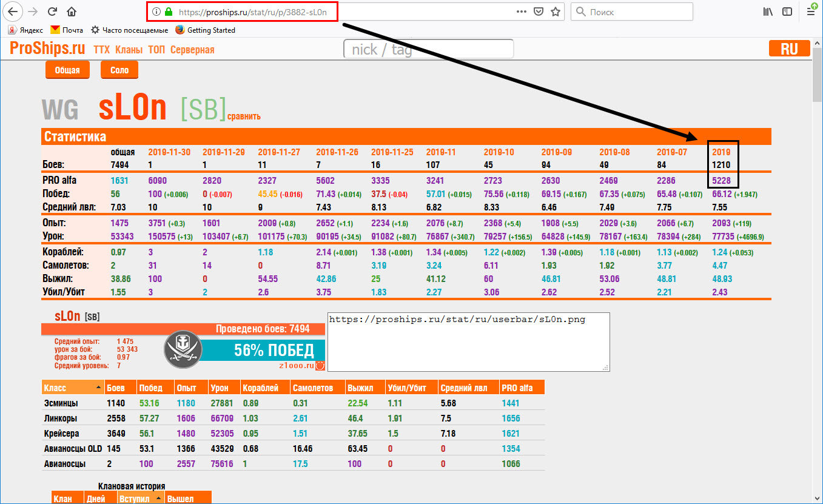
Task: Switch region with the RU button
Action: click(x=790, y=49)
